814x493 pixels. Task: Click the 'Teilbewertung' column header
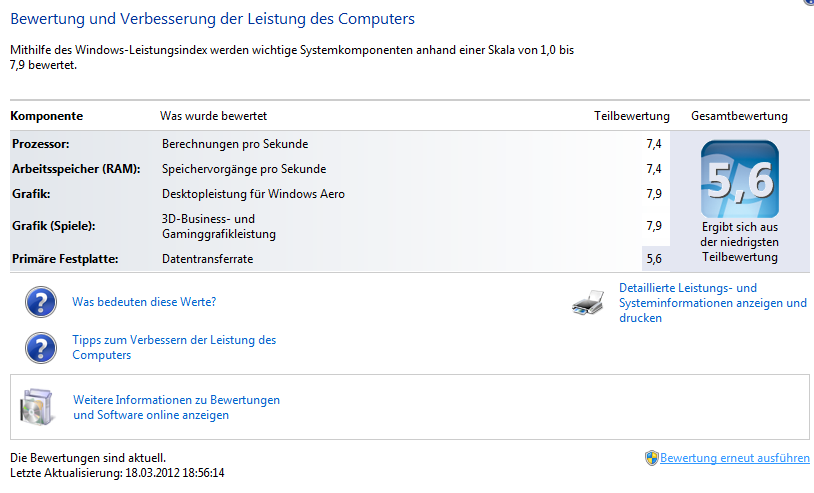click(x=632, y=116)
